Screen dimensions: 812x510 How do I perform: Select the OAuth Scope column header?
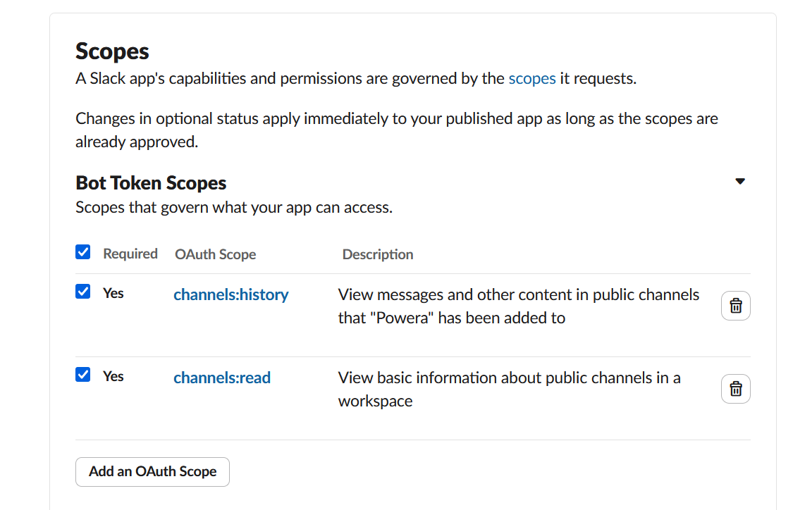215,254
